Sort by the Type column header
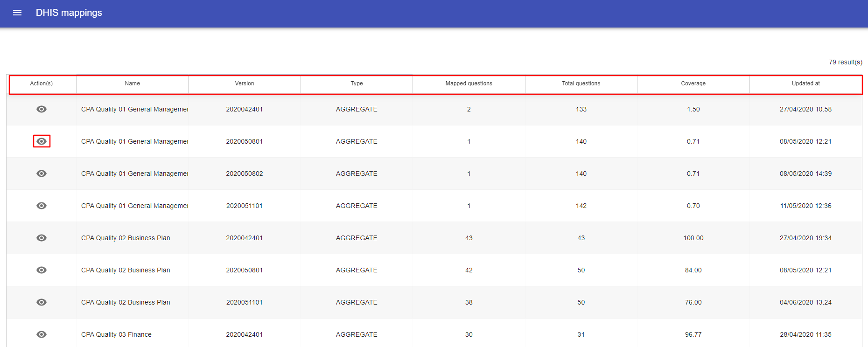The height and width of the screenshot is (347, 868). [x=357, y=83]
